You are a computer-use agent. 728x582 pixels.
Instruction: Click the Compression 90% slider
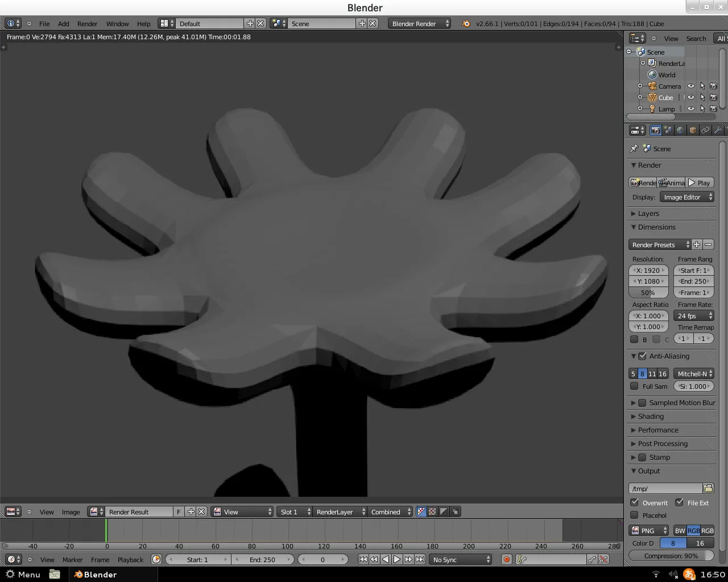(x=671, y=556)
